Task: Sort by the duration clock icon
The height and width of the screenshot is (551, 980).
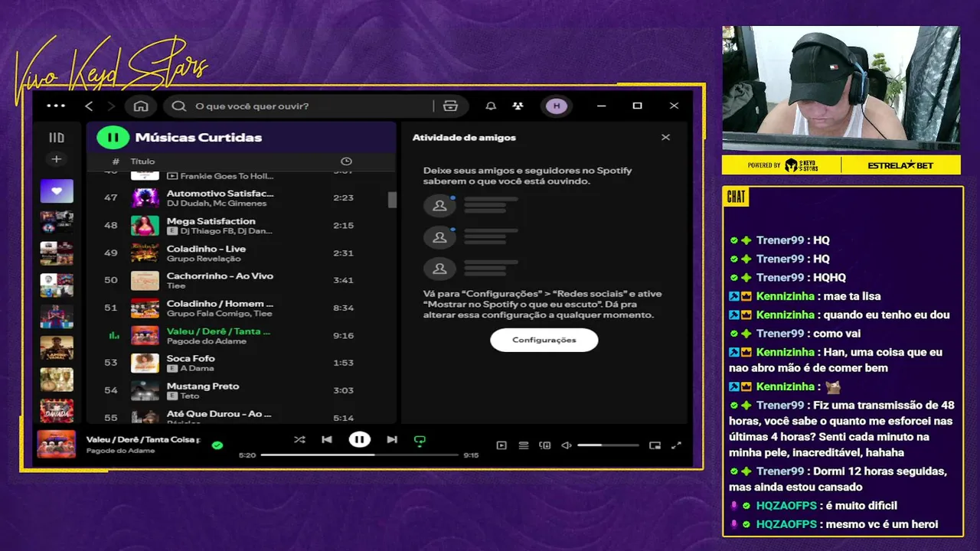Action: [346, 161]
